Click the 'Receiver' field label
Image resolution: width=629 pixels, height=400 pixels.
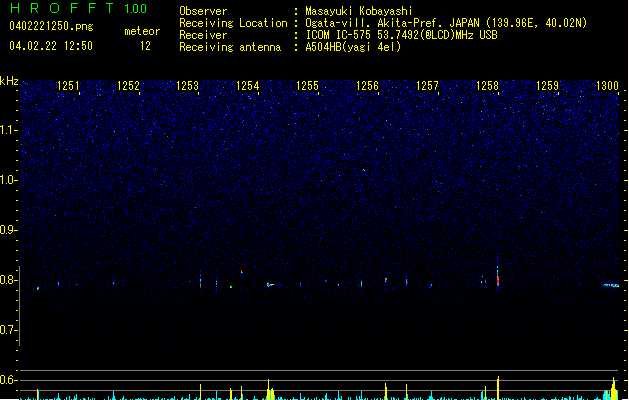click(x=203, y=35)
